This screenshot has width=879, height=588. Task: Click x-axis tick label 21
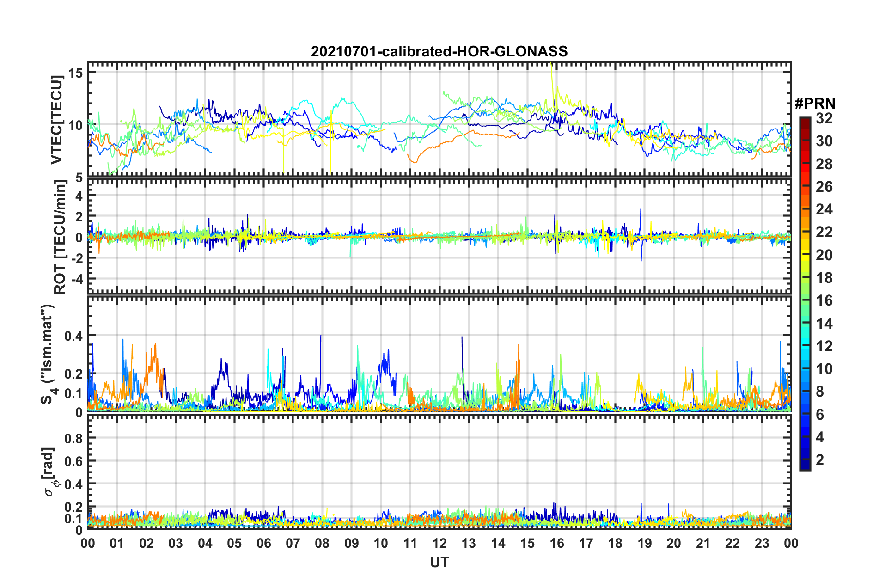[703, 543]
